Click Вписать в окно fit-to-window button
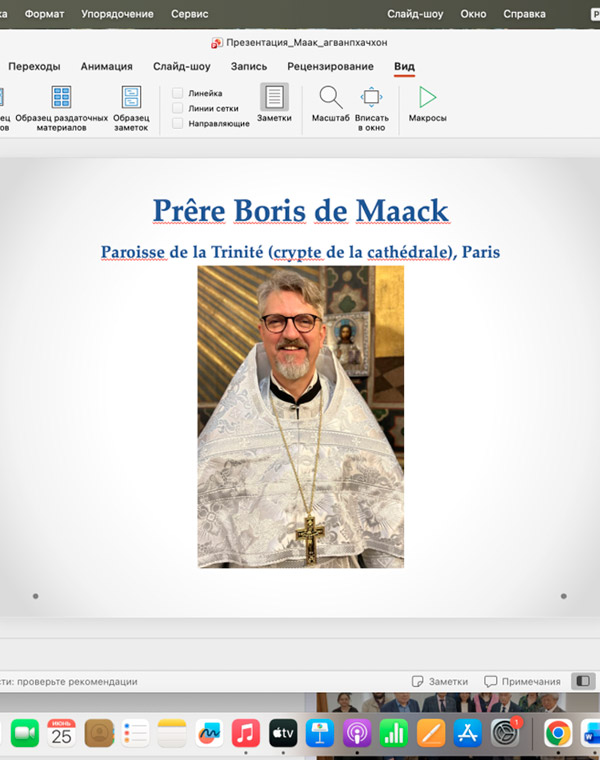This screenshot has height=760, width=600. tap(372, 109)
